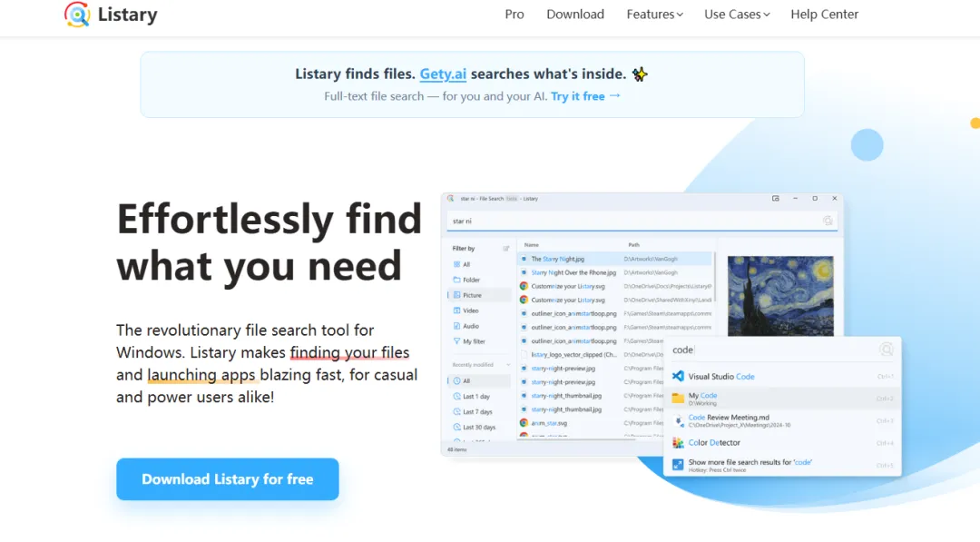Click the underlined finding your files text

coord(349,353)
